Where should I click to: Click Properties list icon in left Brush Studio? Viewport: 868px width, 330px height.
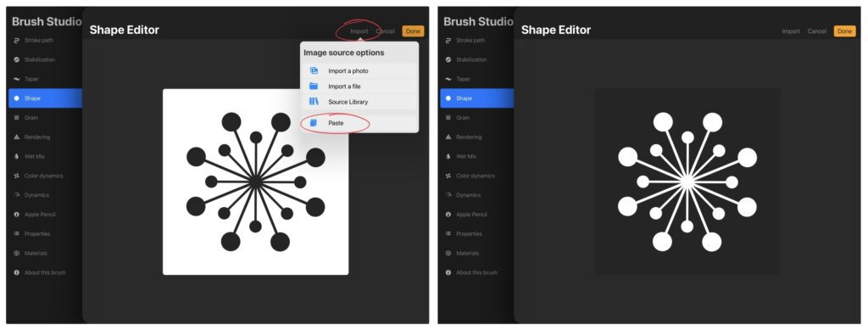pos(17,233)
